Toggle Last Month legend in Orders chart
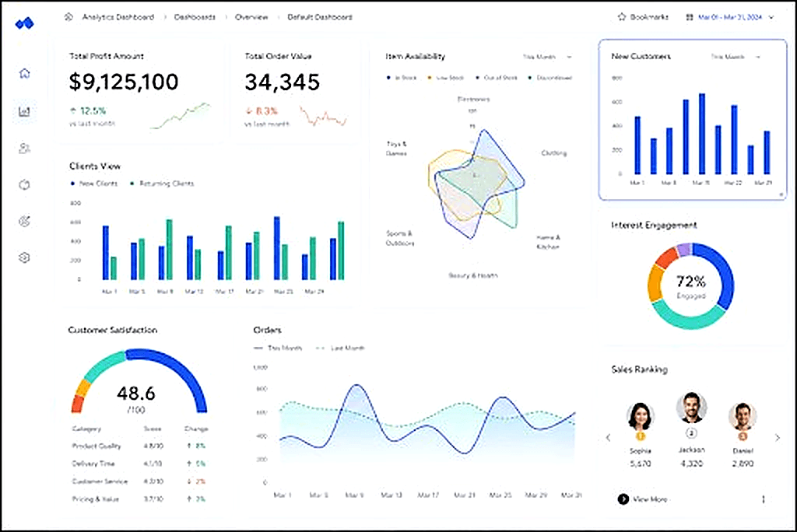Screen dimensions: 797x532 click(340, 348)
